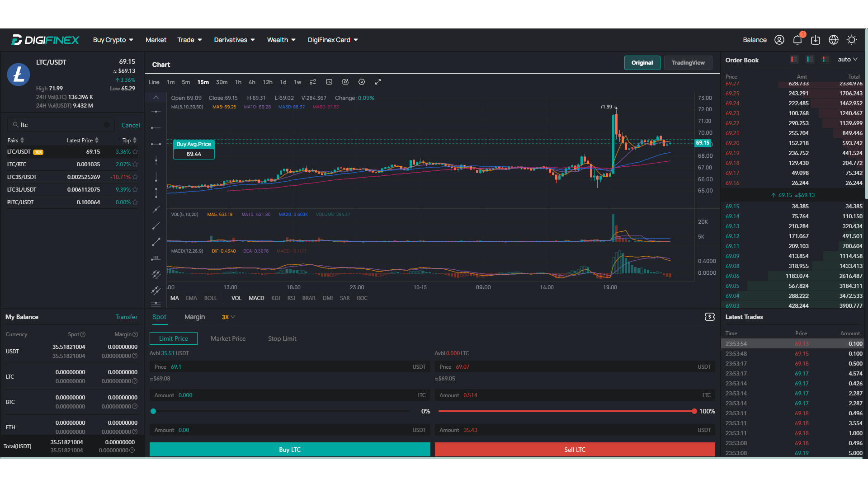868x488 pixels.
Task: Adjust the sell amount slider at 100%
Action: [x=694, y=411]
